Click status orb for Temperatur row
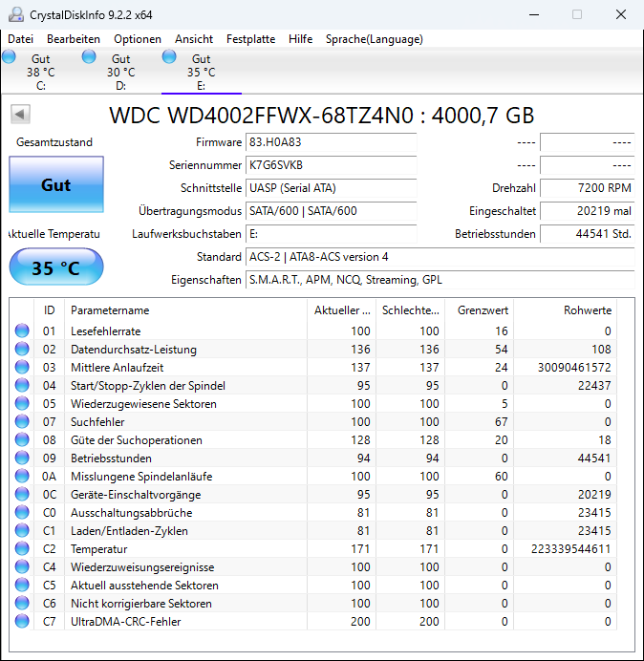The height and width of the screenshot is (661, 644). coord(22,548)
